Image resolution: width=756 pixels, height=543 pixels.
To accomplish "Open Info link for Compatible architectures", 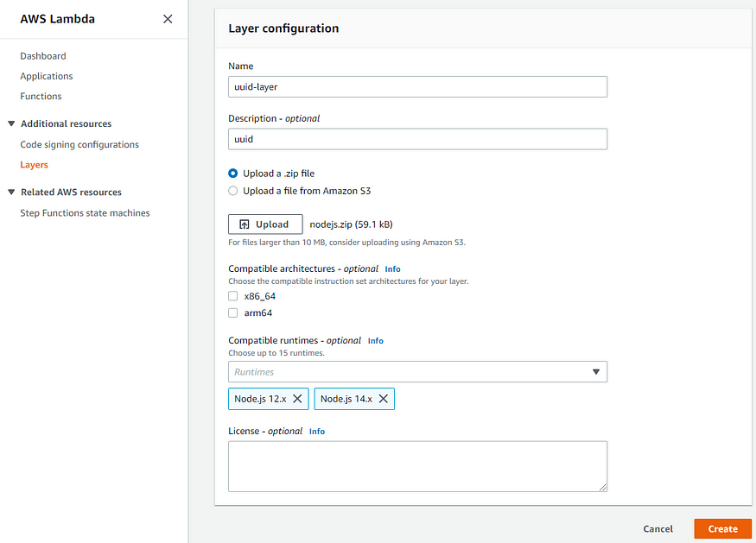I will pos(392,268).
